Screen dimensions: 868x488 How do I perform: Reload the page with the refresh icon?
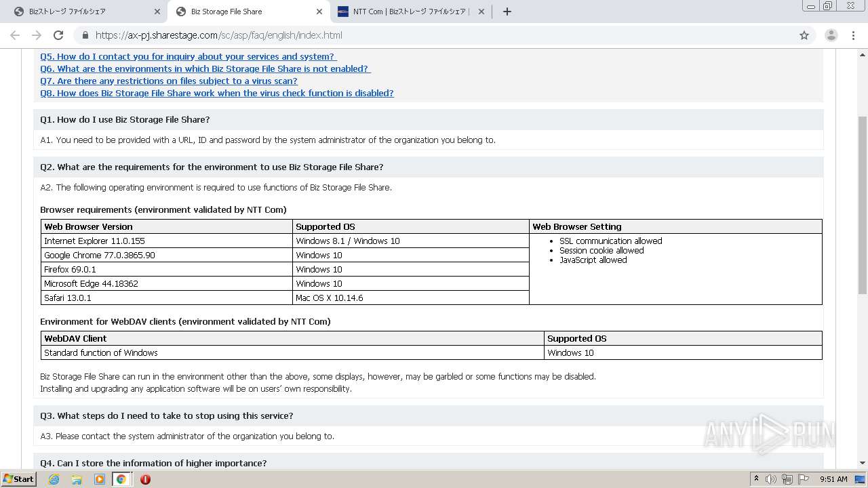58,35
